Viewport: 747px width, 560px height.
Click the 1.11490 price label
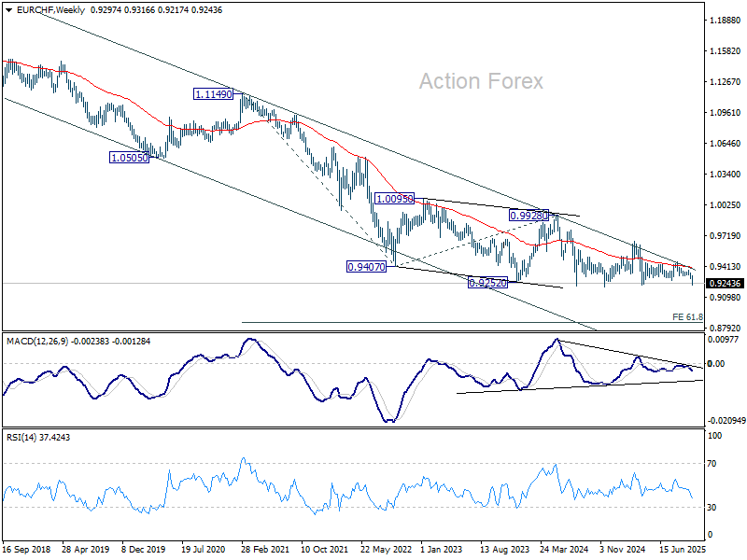coord(214,94)
